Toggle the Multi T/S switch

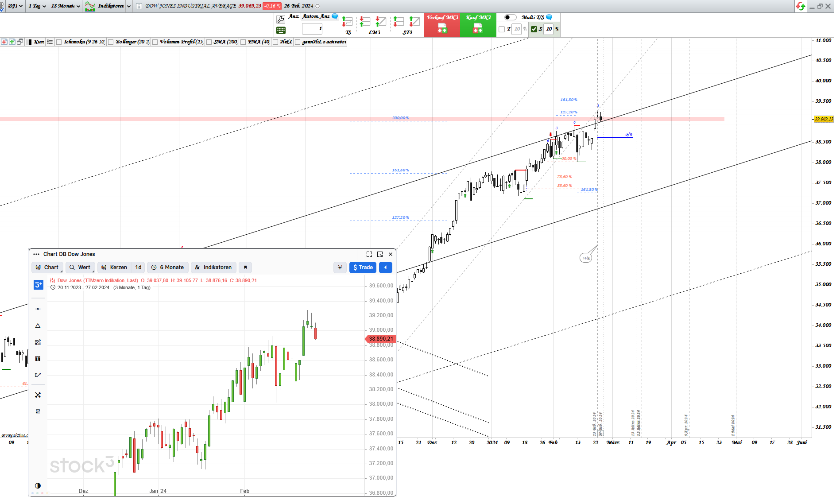click(510, 17)
